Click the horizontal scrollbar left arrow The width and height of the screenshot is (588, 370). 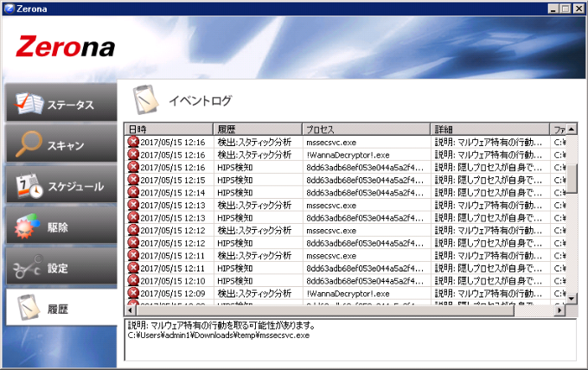pos(130,310)
